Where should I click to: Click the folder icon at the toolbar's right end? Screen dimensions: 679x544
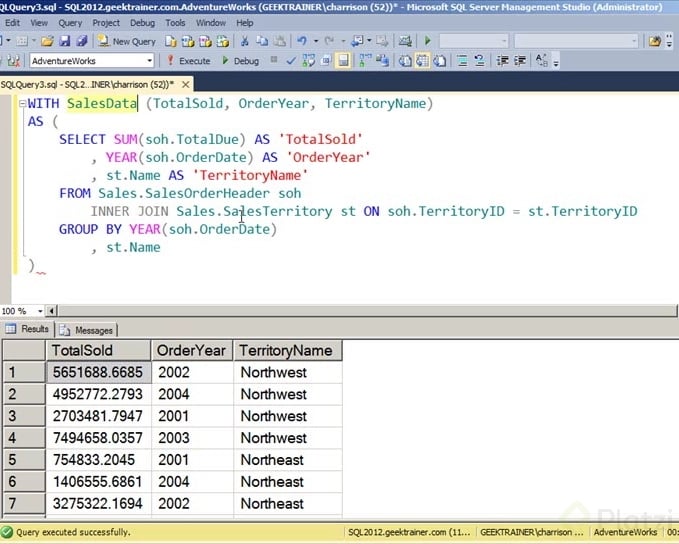point(655,41)
